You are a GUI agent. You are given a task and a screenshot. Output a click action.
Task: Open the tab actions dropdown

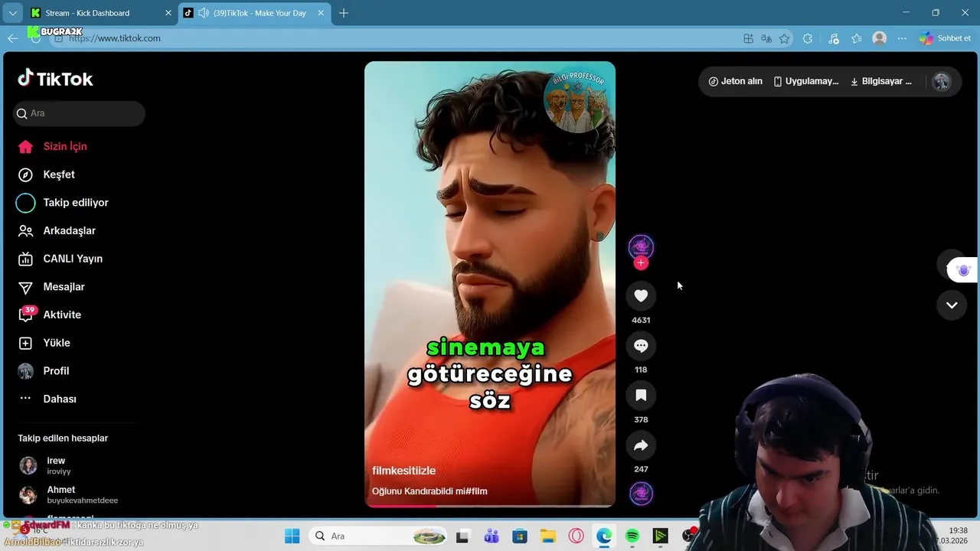pyautogui.click(x=12, y=13)
